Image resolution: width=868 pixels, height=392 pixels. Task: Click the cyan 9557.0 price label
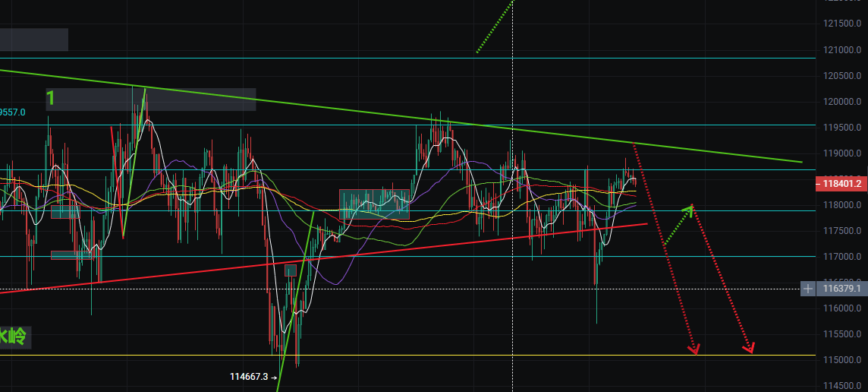13,112
